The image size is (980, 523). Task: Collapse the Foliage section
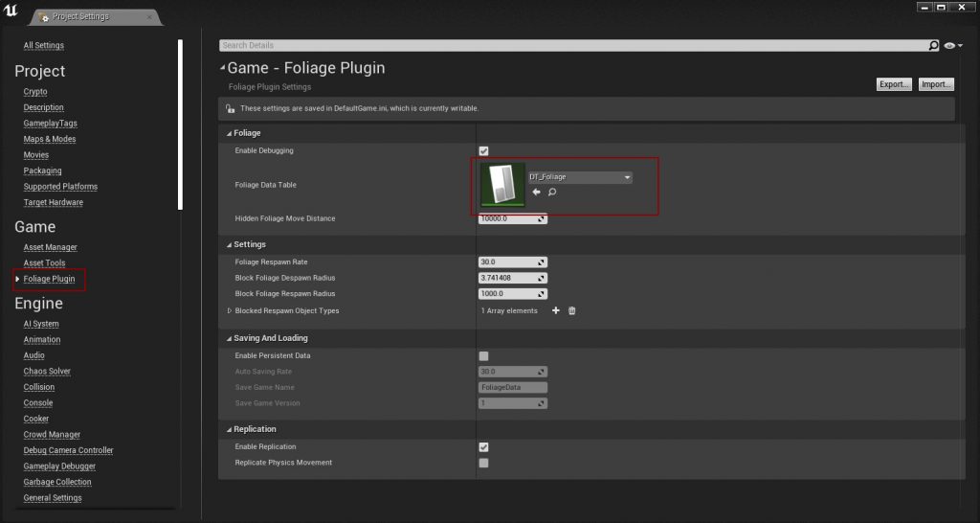[229, 133]
